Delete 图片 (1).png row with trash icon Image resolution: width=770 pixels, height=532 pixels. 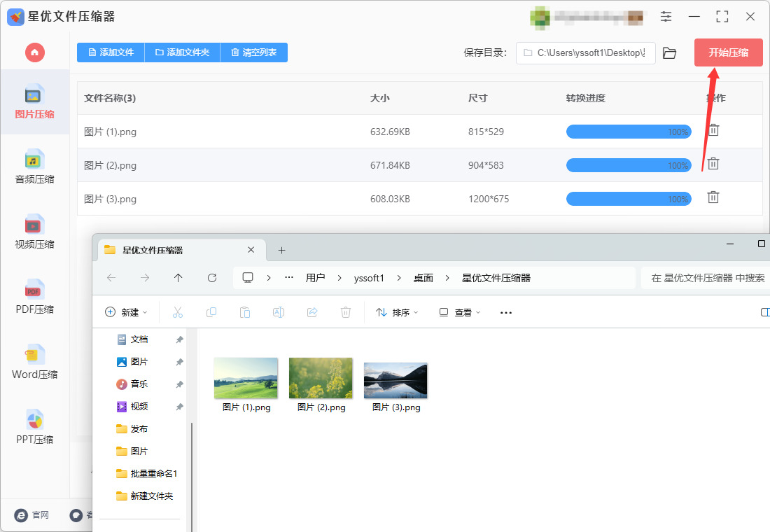(713, 130)
